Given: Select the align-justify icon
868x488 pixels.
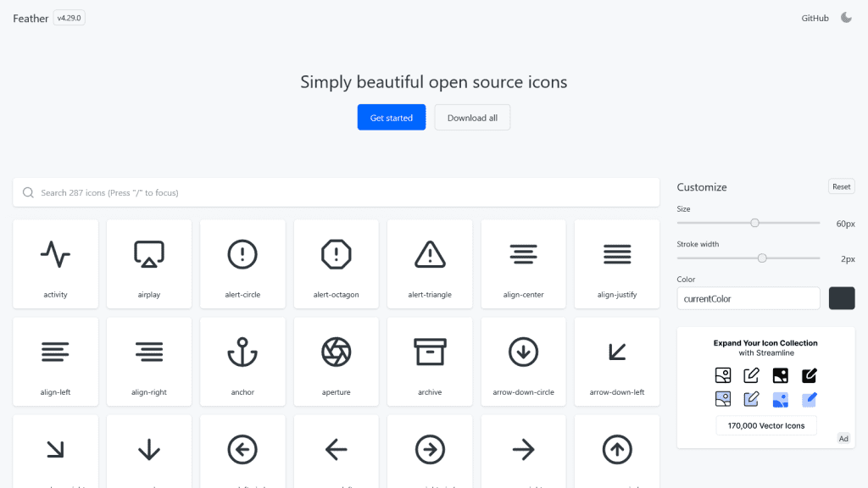Looking at the screenshot, I should point(616,263).
